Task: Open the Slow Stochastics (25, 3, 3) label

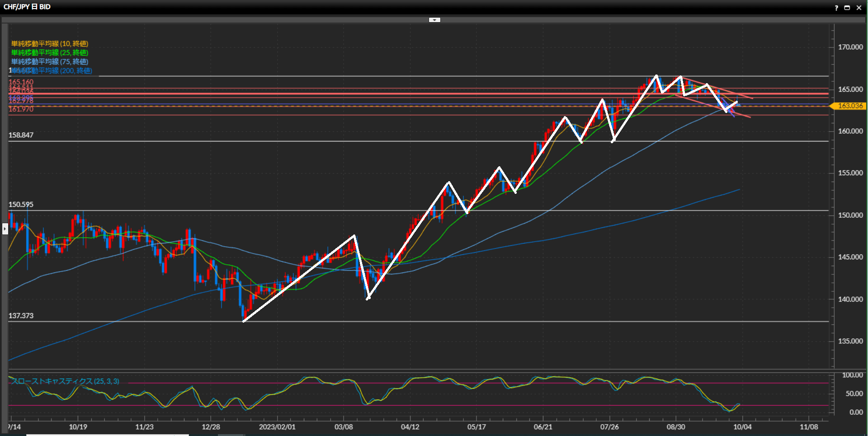Action: pos(65,381)
